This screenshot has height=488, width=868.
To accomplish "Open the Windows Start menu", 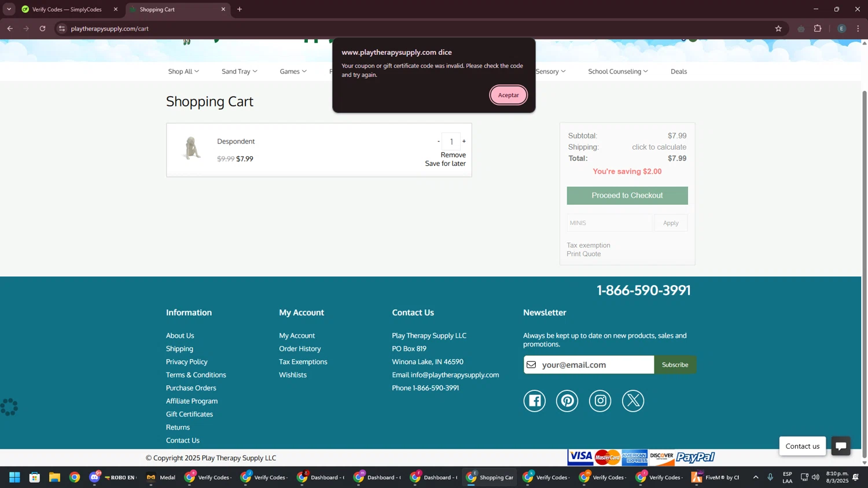I will click(x=14, y=477).
